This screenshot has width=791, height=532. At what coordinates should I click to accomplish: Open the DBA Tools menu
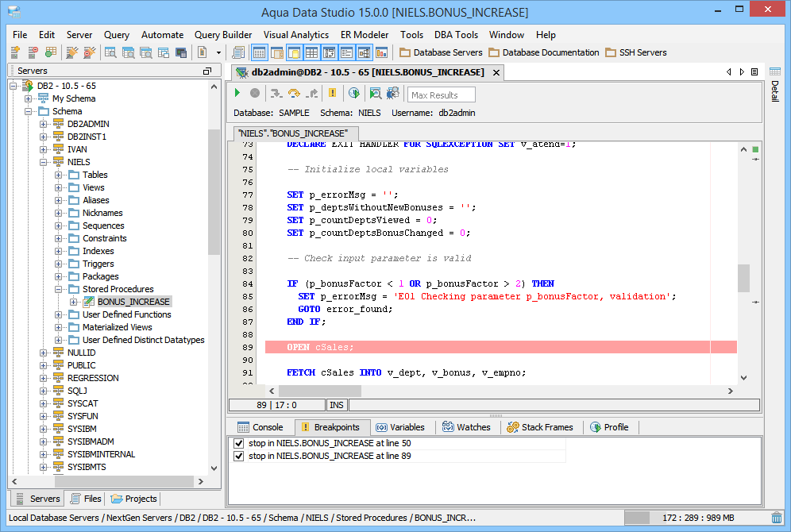click(456, 35)
